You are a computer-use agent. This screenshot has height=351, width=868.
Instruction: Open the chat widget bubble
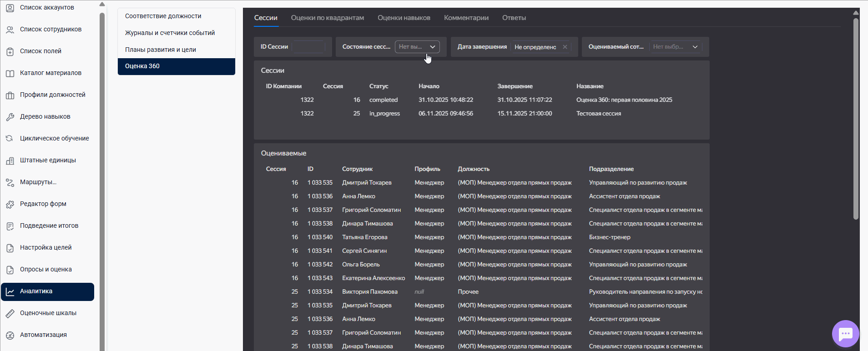[845, 334]
